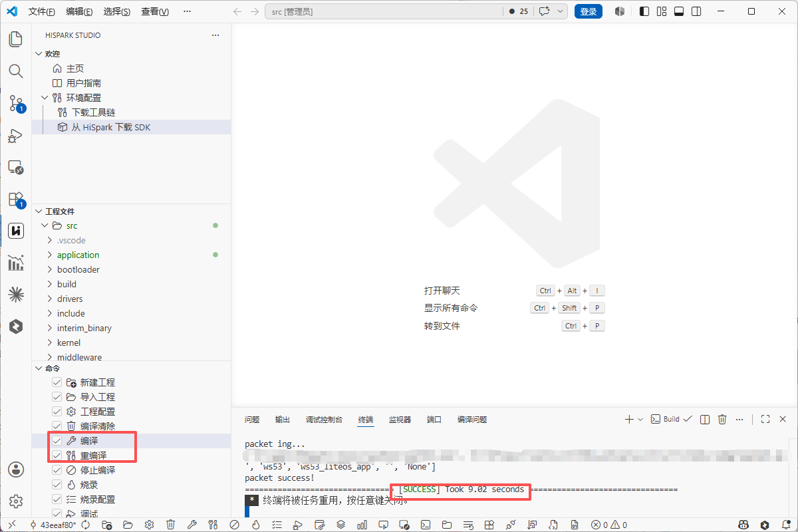
Task: Expand the drivers folder
Action: tap(50, 299)
